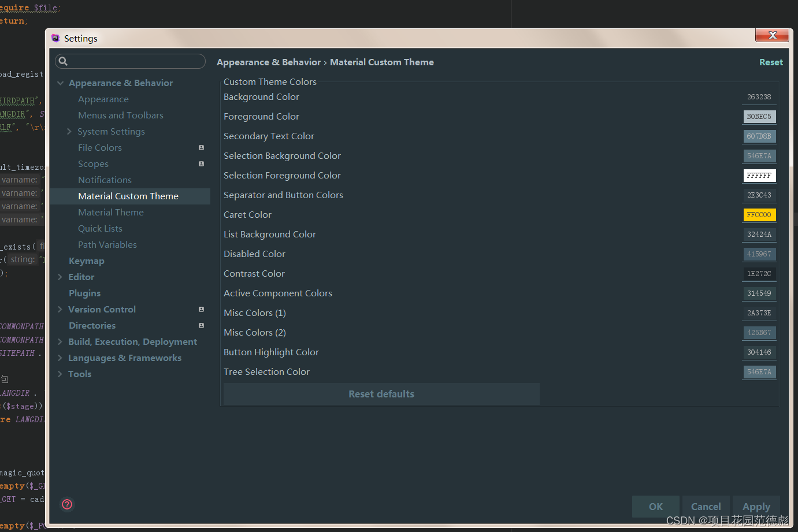798x532 pixels.
Task: Click the project-level icon next to File Colors
Action: (x=201, y=148)
